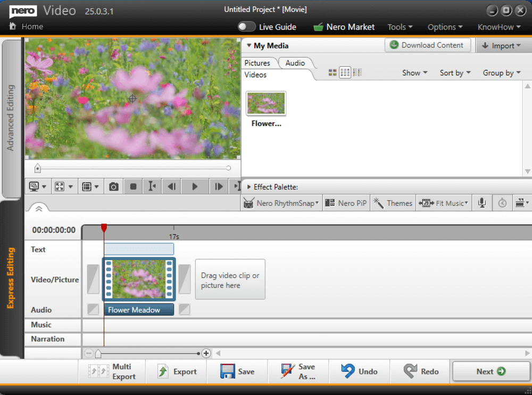Play the preview
532x395 pixels.
(x=195, y=186)
